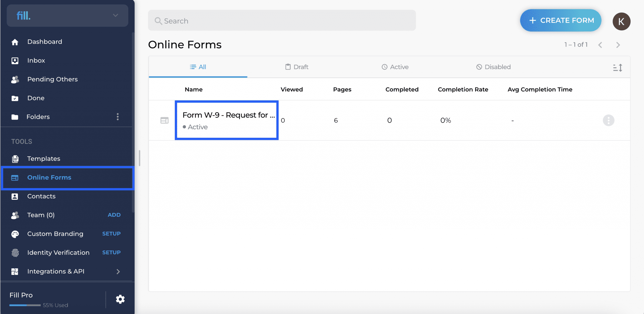
Task: Click the search magnifier icon
Action: click(158, 21)
